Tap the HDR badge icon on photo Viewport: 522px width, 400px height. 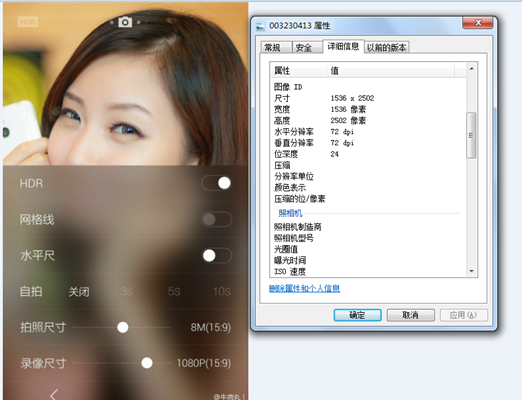tap(28, 22)
